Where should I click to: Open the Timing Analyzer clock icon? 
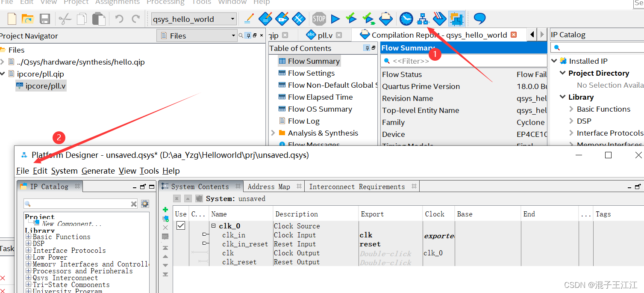tap(406, 19)
